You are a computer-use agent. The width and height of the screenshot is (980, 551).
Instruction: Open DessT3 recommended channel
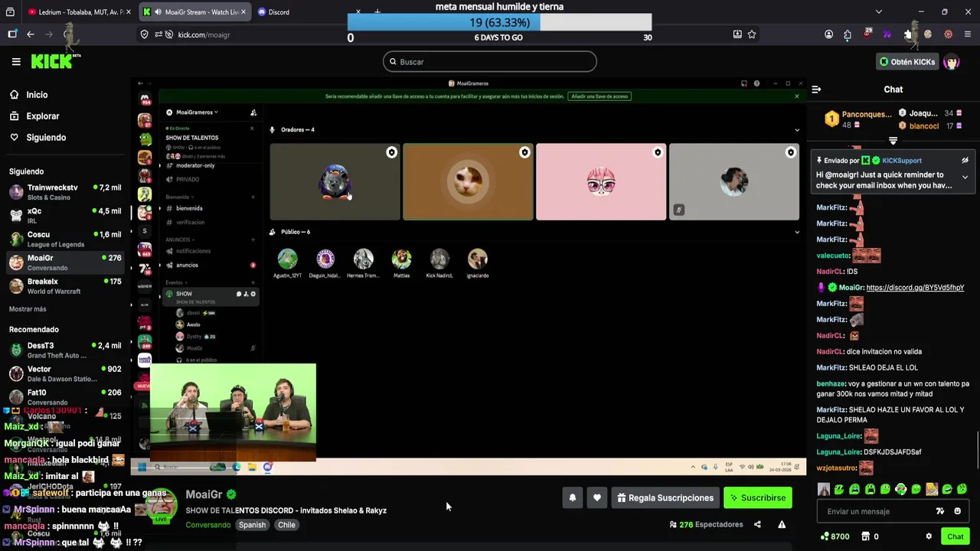click(x=65, y=350)
